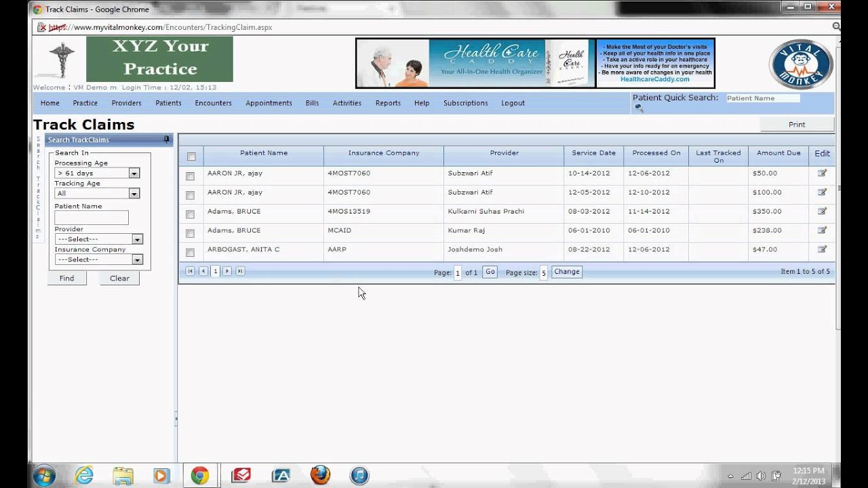This screenshot has height=488, width=868.
Task: Edit the Adams BRUCE $350.00 claim
Action: [822, 211]
